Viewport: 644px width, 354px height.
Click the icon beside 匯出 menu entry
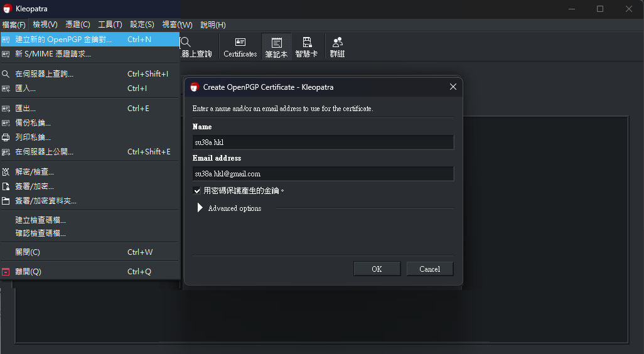click(x=6, y=109)
